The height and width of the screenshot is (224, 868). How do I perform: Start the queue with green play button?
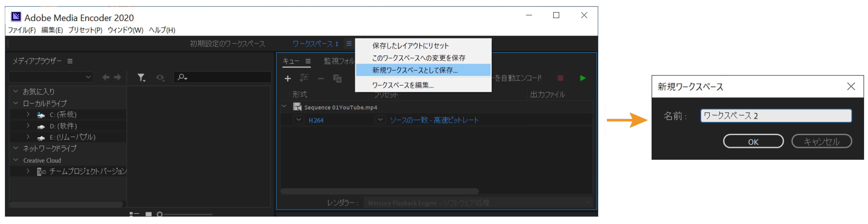(583, 78)
